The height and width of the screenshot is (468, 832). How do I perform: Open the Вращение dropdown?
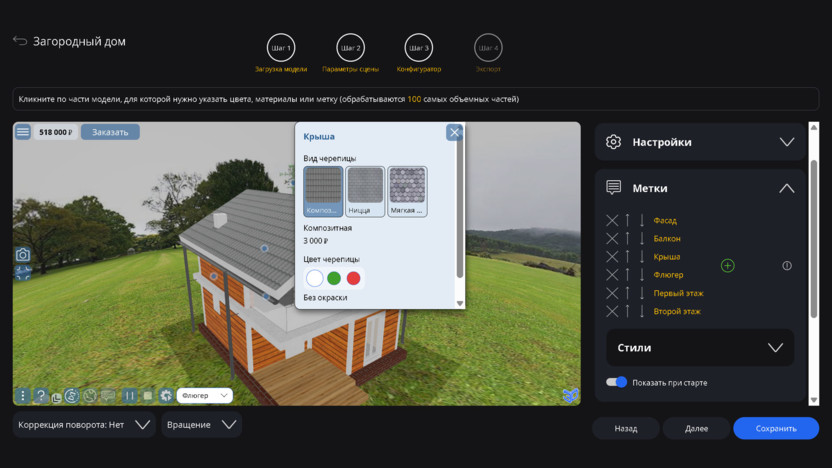(202, 424)
